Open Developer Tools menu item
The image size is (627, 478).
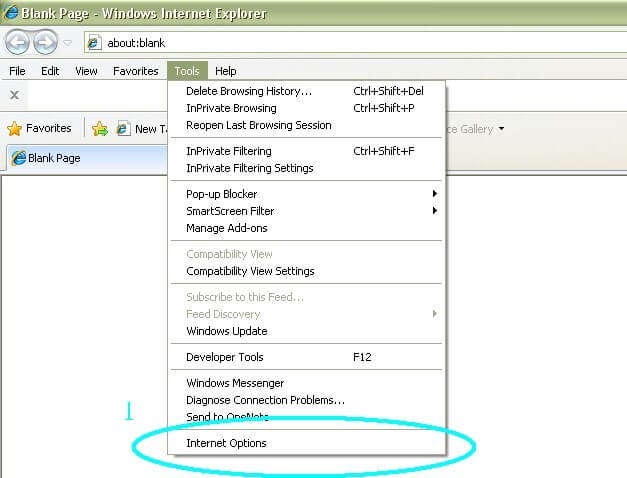(x=306, y=357)
